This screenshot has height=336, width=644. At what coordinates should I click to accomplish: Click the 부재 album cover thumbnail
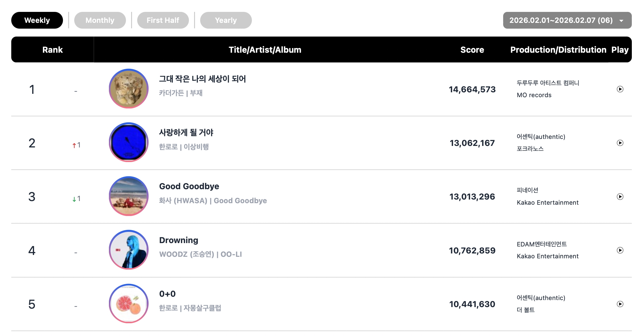(x=129, y=89)
